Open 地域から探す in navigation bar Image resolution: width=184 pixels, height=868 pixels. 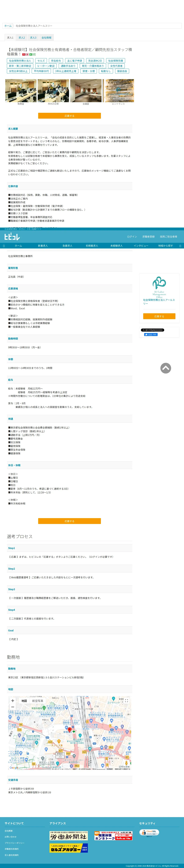pos(165,246)
